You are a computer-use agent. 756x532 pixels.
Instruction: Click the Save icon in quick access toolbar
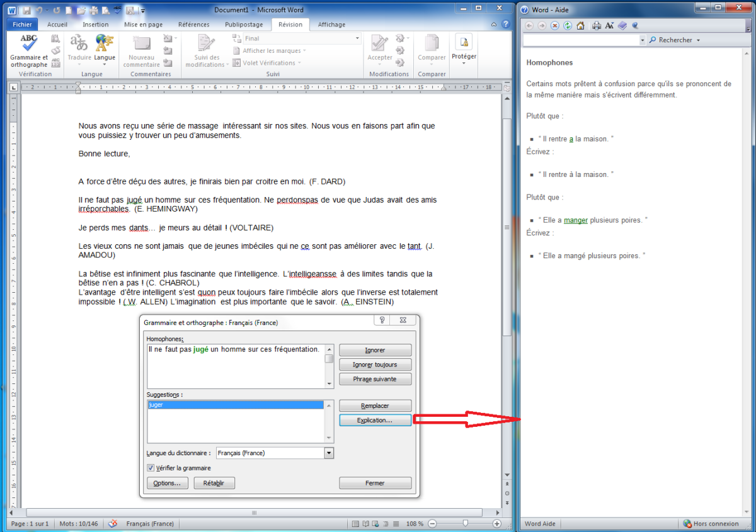(26, 11)
